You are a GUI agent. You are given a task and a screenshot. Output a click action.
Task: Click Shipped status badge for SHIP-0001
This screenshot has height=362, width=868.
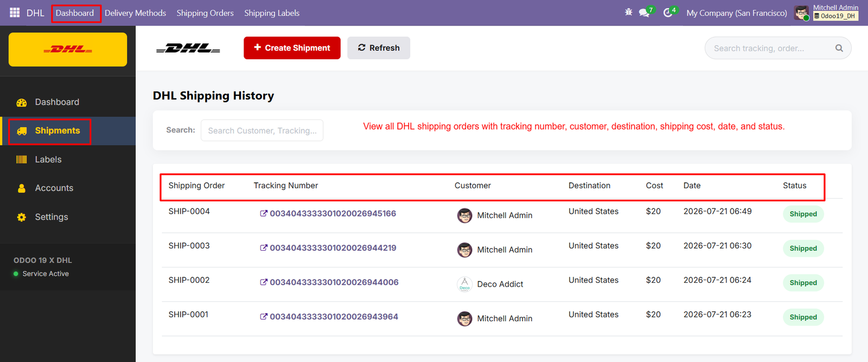[x=803, y=317]
